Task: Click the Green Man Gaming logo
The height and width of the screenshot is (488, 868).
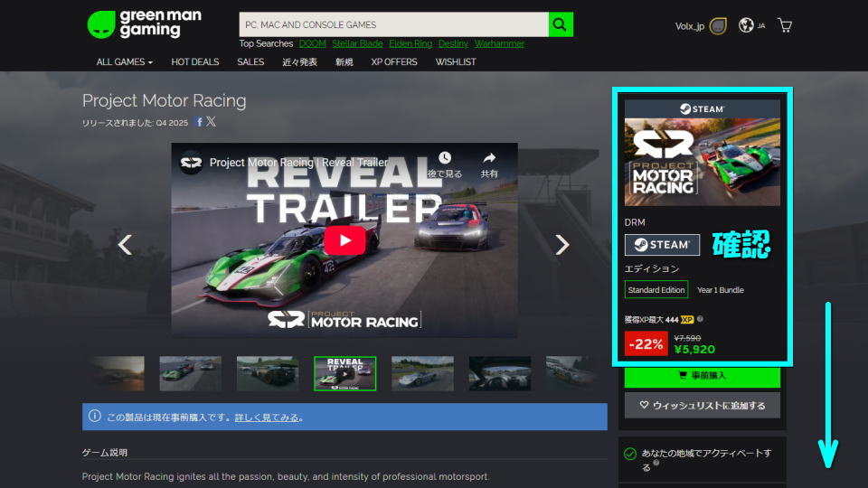Action: tap(145, 24)
